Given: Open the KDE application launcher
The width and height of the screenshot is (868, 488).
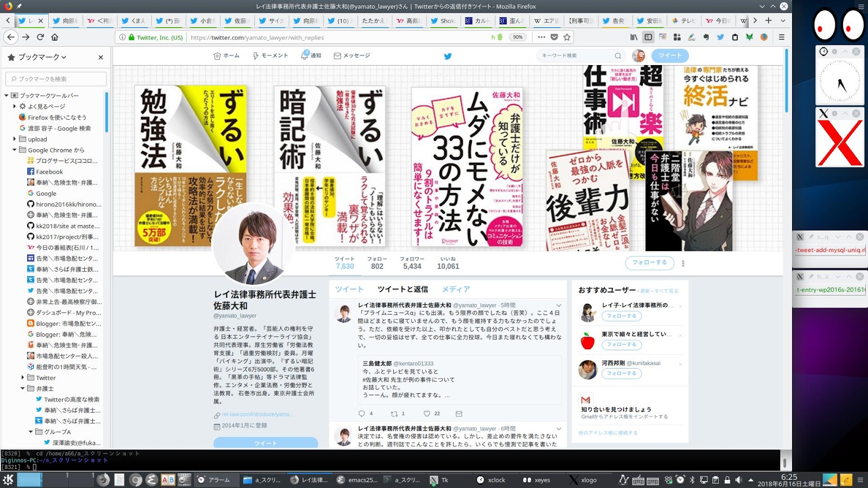Looking at the screenshot, I should (8, 480).
